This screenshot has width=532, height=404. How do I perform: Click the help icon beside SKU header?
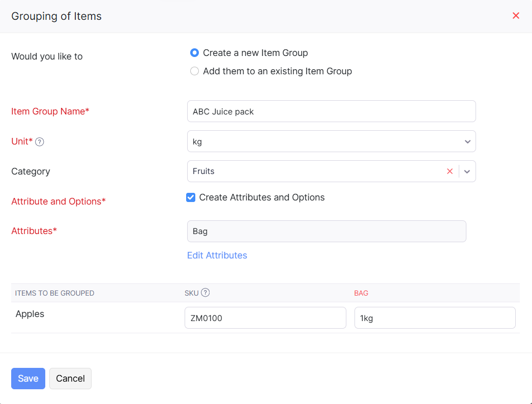[205, 293]
